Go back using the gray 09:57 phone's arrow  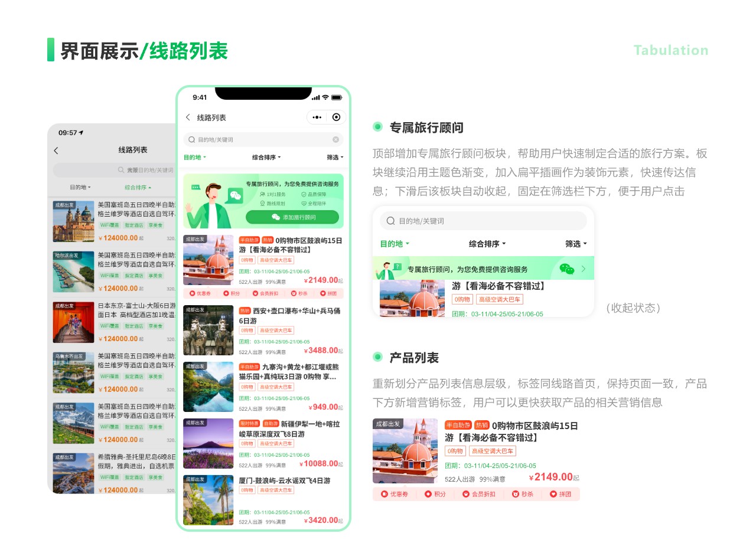coord(56,150)
